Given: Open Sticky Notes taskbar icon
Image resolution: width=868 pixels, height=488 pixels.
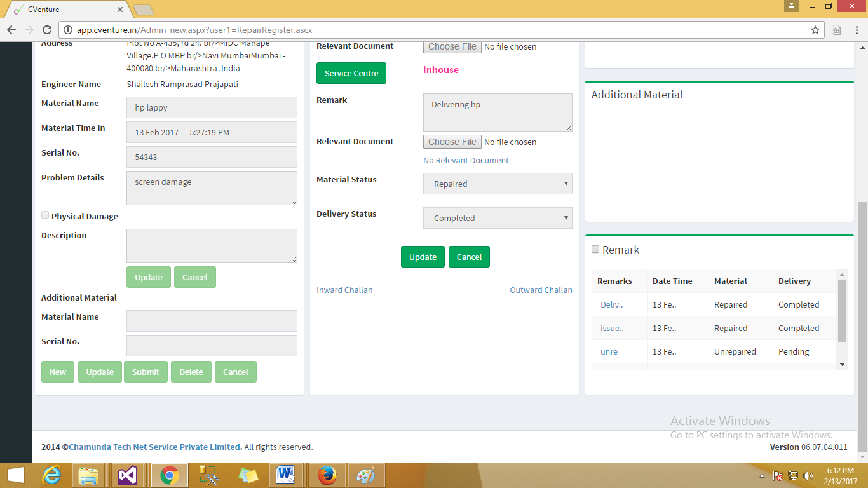Looking at the screenshot, I should point(248,475).
